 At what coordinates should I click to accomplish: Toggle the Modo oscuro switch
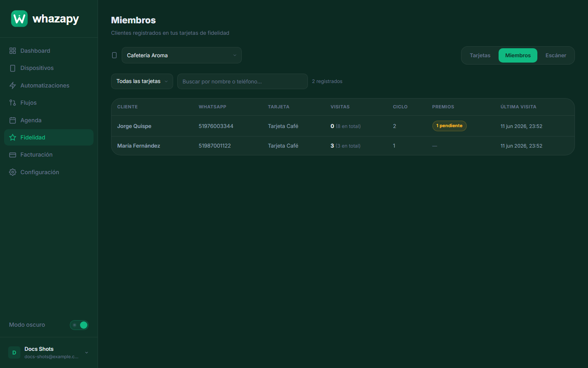pyautogui.click(x=79, y=325)
